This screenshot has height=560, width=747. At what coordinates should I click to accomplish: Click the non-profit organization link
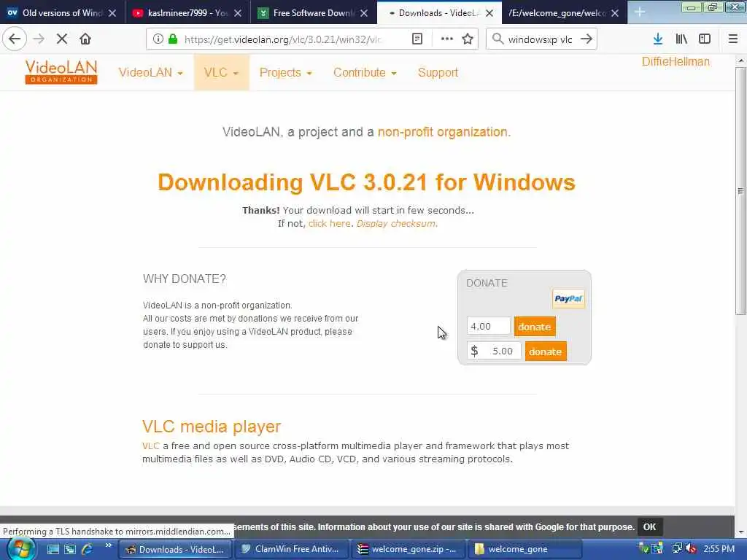pyautogui.click(x=444, y=132)
